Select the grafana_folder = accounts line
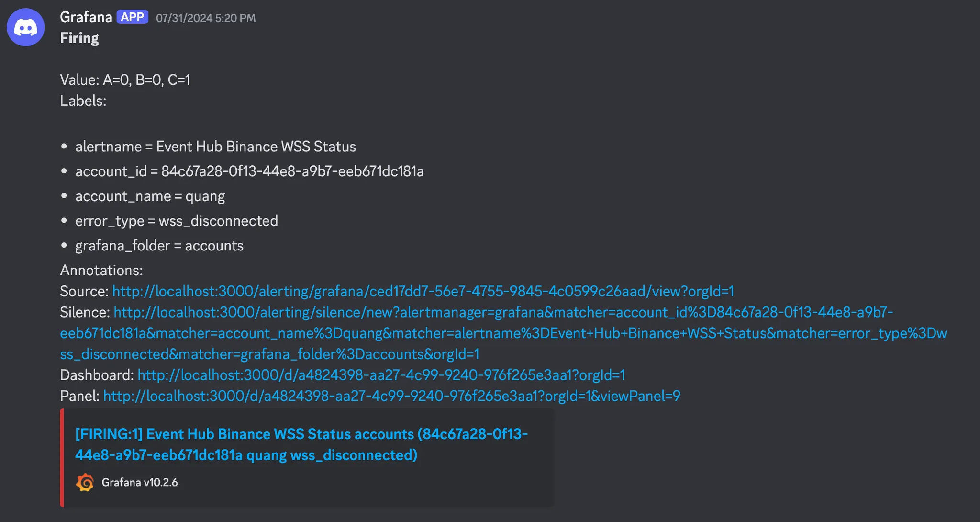Viewport: 980px width, 522px height. point(159,246)
